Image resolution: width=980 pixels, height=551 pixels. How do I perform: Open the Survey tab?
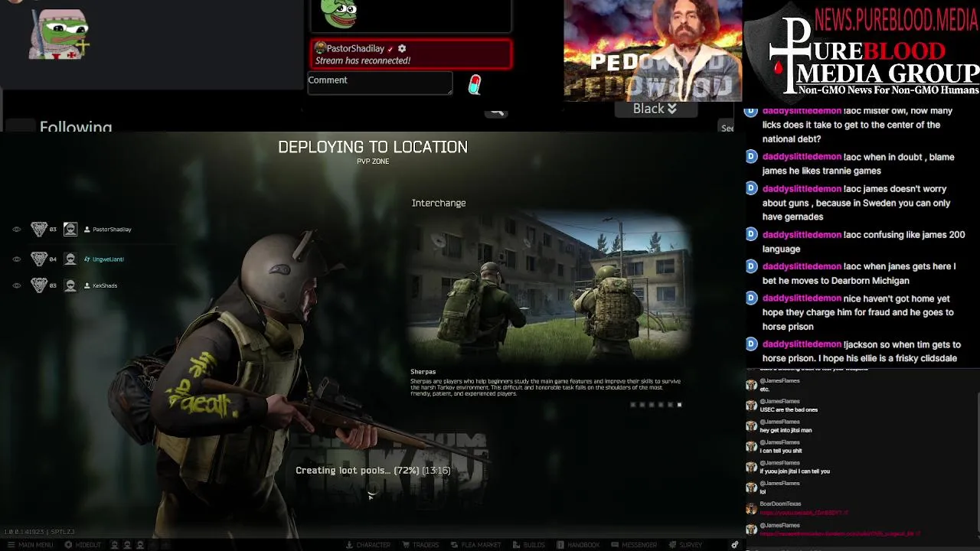684,545
